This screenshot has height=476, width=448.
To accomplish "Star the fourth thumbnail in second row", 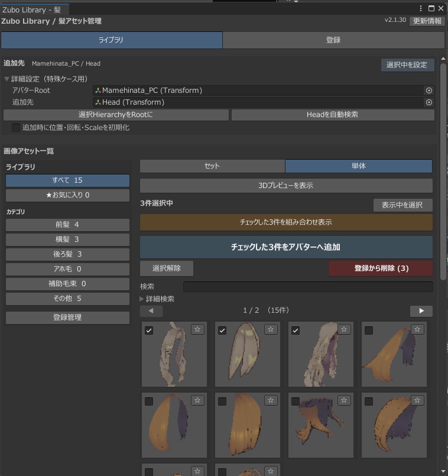I will click(417, 400).
